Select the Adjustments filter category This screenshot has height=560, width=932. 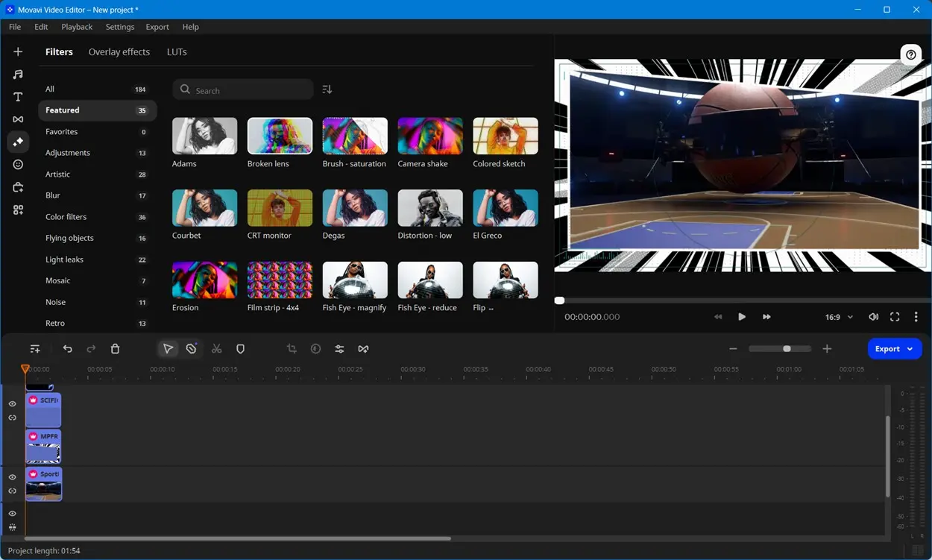click(x=67, y=152)
